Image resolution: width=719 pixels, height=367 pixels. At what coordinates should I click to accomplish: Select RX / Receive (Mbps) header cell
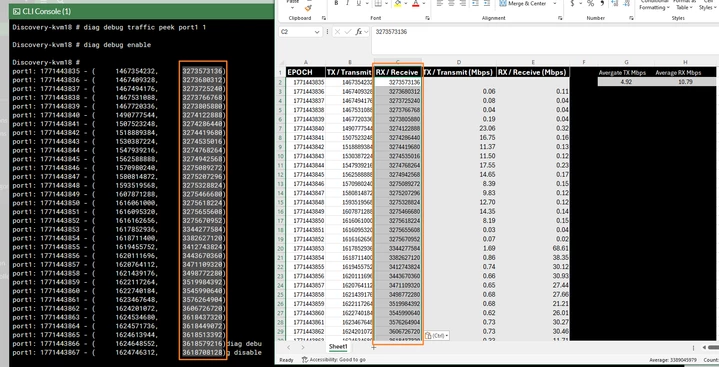click(533, 72)
